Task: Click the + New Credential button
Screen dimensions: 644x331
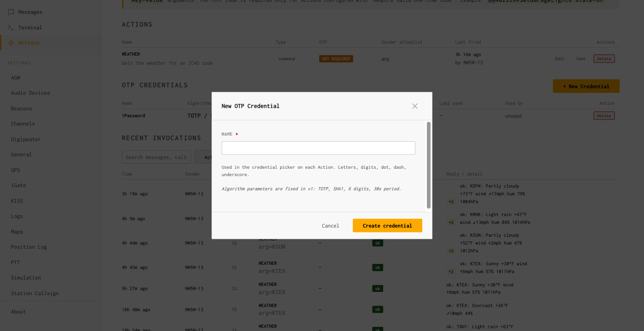Action: tap(586, 86)
